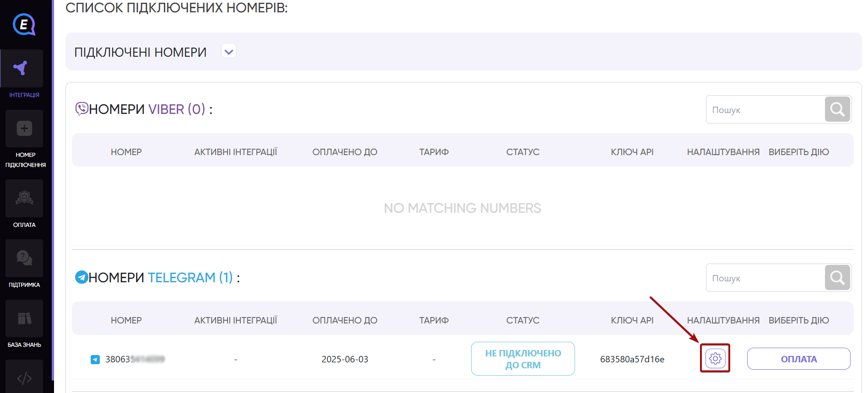The height and width of the screenshot is (393, 868).
Task: Click Telegram table Оплачено до column header
Action: (345, 320)
